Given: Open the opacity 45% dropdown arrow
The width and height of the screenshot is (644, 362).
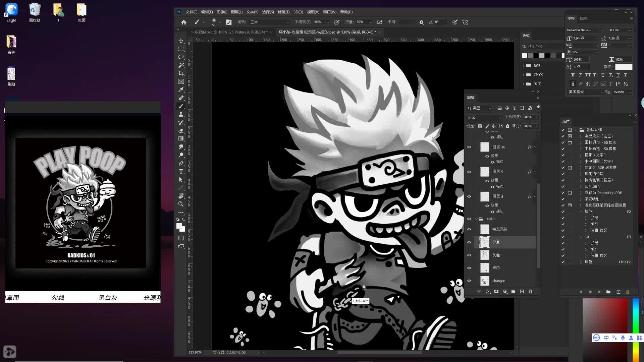Looking at the screenshot, I should pyautogui.click(x=328, y=22).
